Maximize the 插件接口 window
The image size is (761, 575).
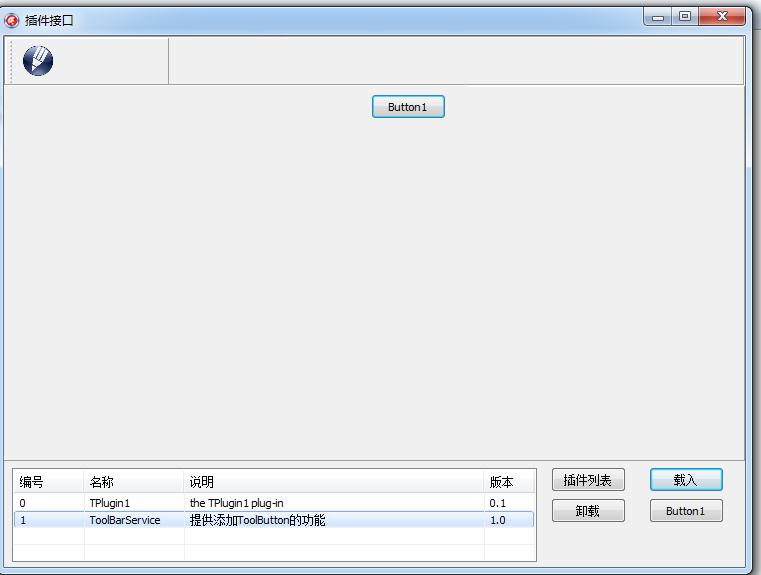pos(685,17)
